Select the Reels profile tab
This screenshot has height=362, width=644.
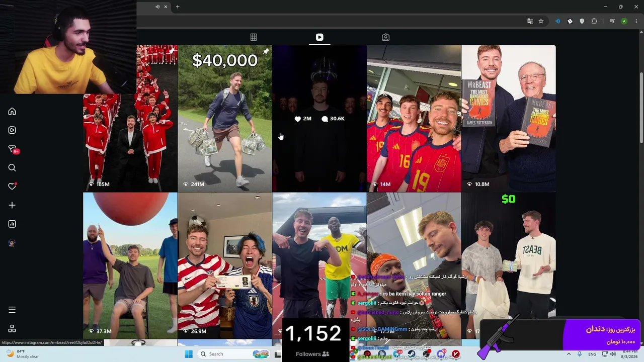[319, 37]
